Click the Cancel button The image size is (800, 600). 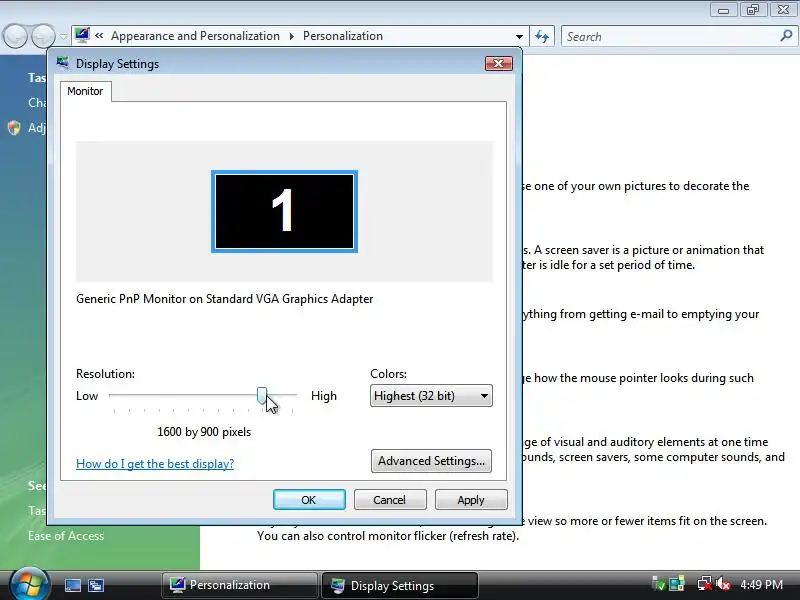[390, 499]
